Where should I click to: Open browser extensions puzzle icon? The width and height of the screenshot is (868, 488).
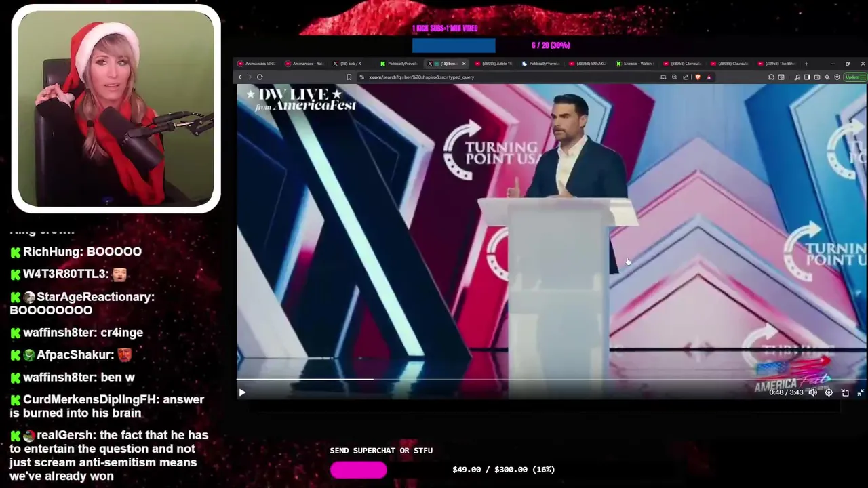pyautogui.click(x=771, y=77)
